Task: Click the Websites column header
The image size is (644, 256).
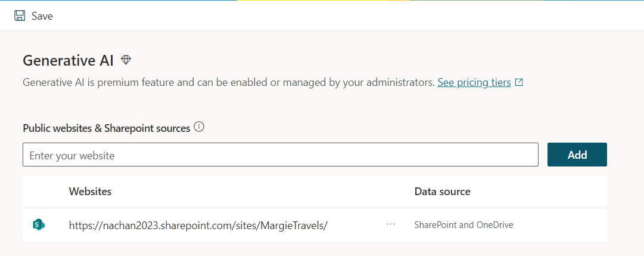Action: (x=91, y=192)
